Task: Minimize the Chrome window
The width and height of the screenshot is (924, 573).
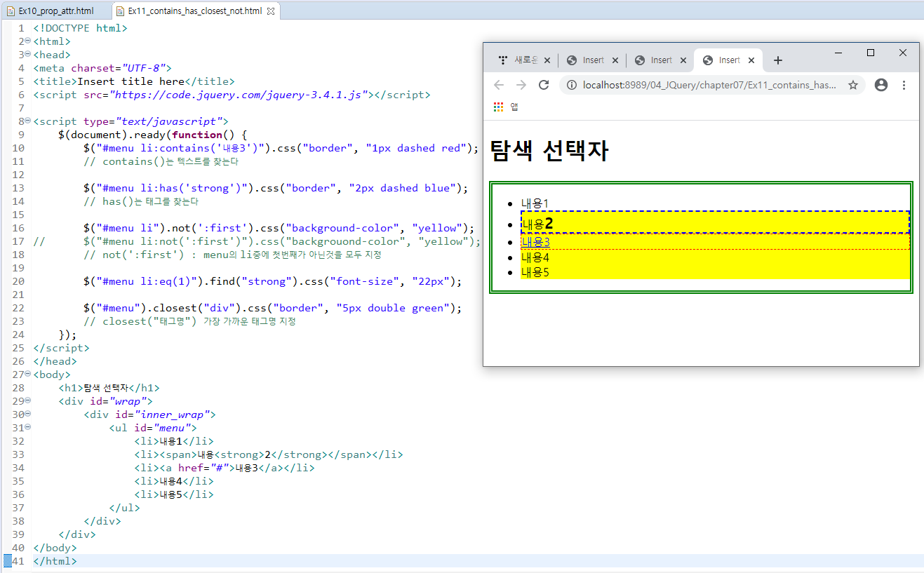Action: 838,53
